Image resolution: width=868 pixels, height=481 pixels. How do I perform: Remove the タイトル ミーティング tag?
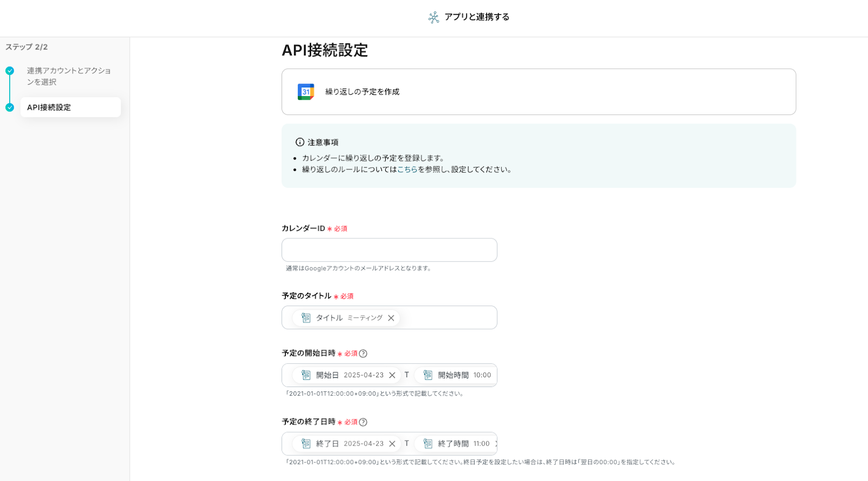click(391, 318)
